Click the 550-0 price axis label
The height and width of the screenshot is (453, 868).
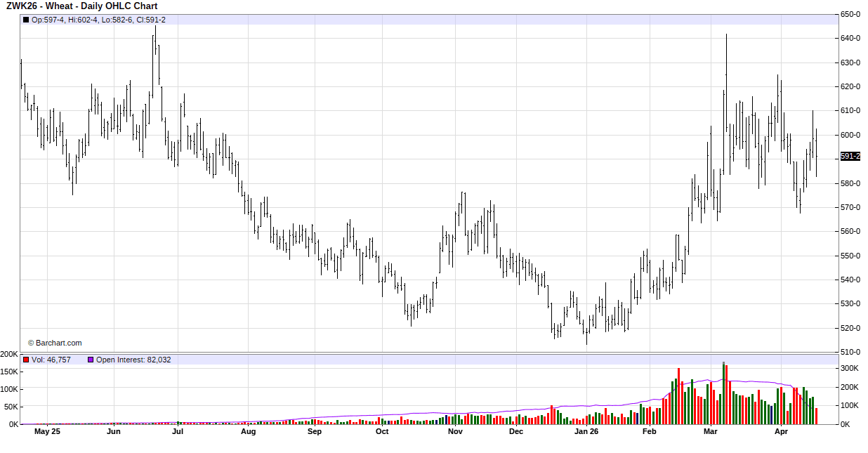click(850, 256)
